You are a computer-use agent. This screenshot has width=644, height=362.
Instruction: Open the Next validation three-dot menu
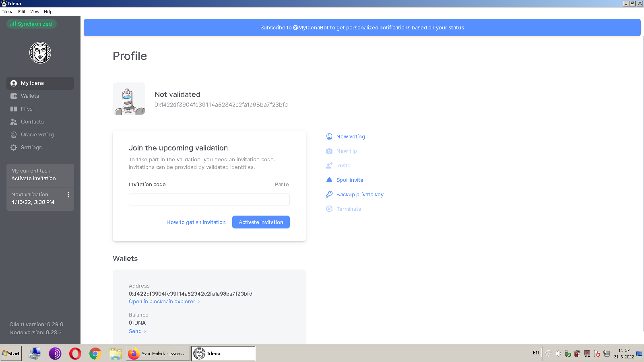click(68, 195)
